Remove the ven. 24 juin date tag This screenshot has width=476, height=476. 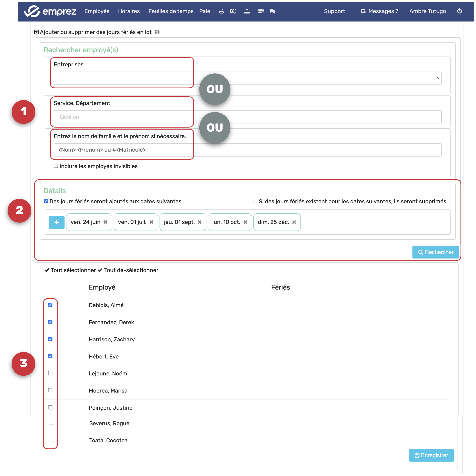coord(106,222)
